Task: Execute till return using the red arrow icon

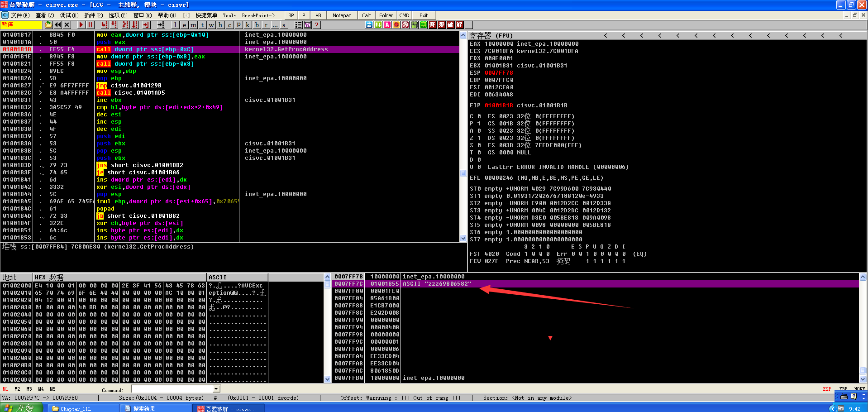Action: [146, 24]
